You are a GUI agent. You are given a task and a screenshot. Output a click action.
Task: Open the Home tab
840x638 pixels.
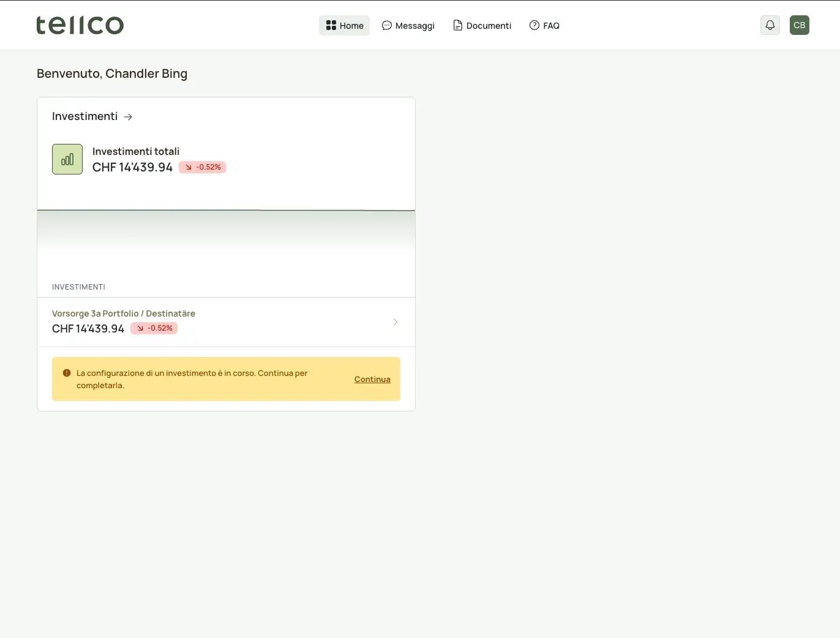(x=344, y=25)
